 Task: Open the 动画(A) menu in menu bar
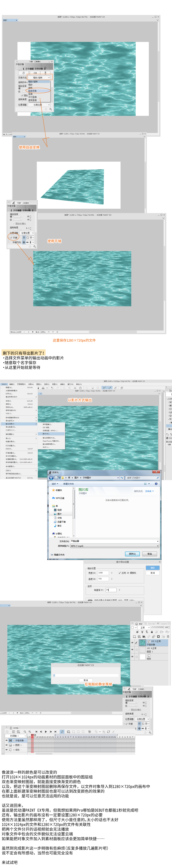pyautogui.click(x=31, y=384)
